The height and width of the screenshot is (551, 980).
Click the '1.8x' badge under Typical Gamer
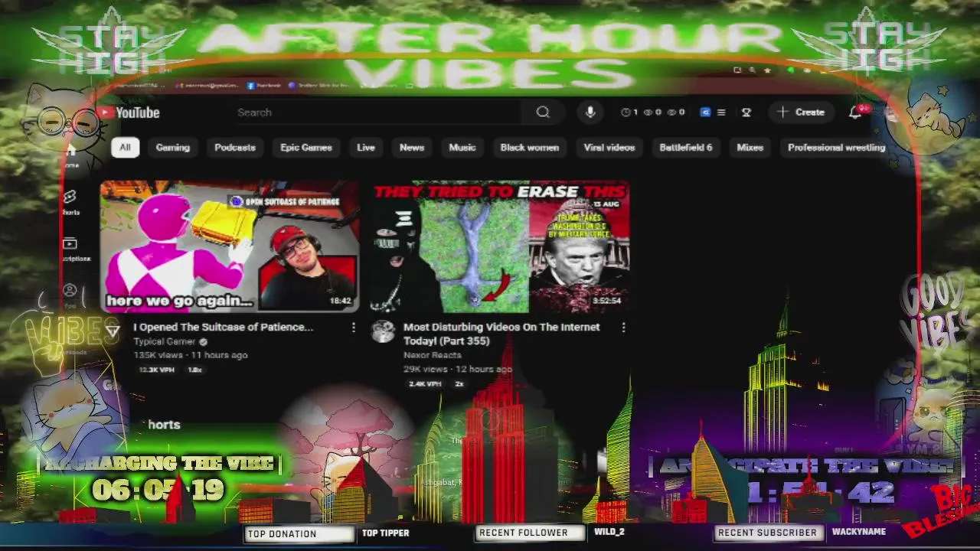[x=195, y=370]
